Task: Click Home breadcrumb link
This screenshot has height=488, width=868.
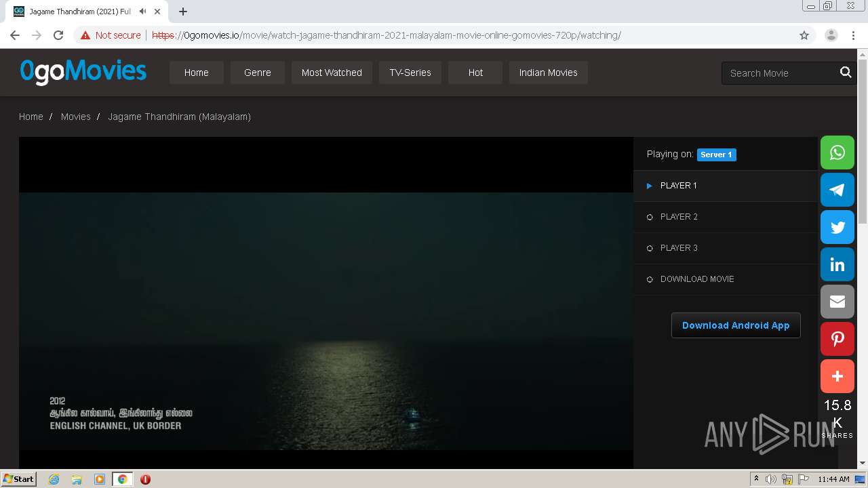Action: [x=31, y=117]
